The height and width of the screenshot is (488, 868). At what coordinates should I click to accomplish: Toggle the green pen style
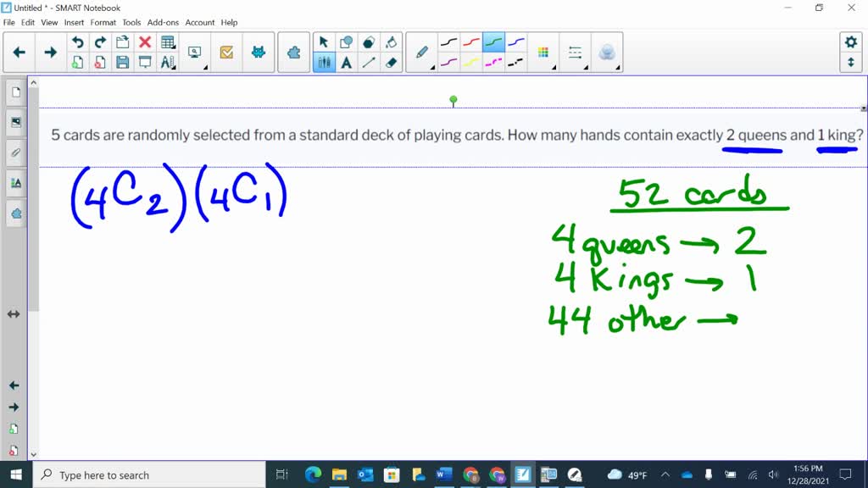pyautogui.click(x=493, y=42)
